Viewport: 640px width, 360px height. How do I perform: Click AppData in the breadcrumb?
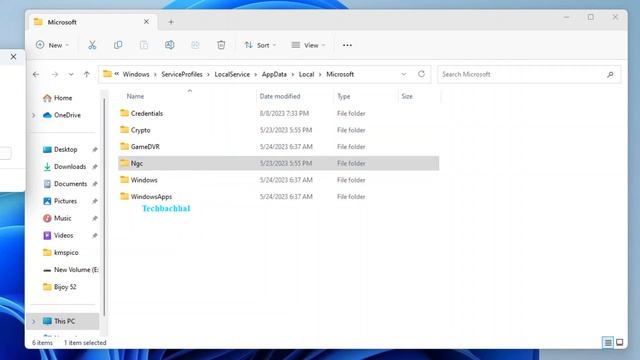click(274, 74)
